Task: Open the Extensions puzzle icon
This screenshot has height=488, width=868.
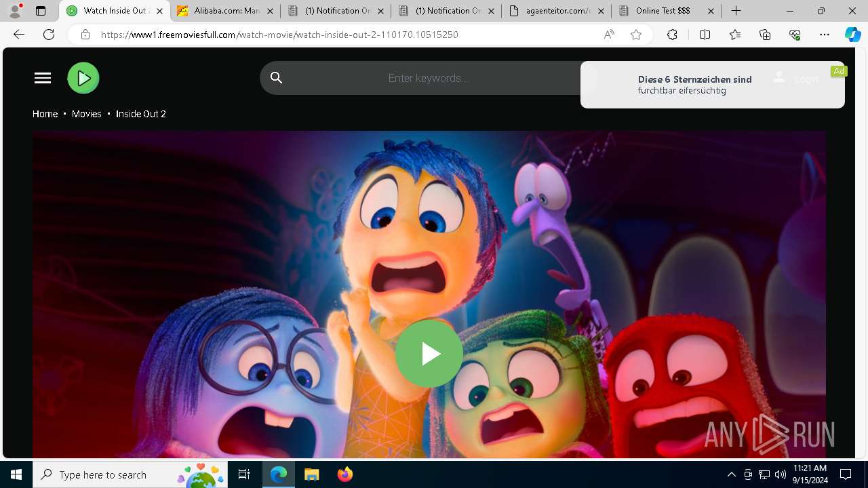Action: (x=672, y=35)
